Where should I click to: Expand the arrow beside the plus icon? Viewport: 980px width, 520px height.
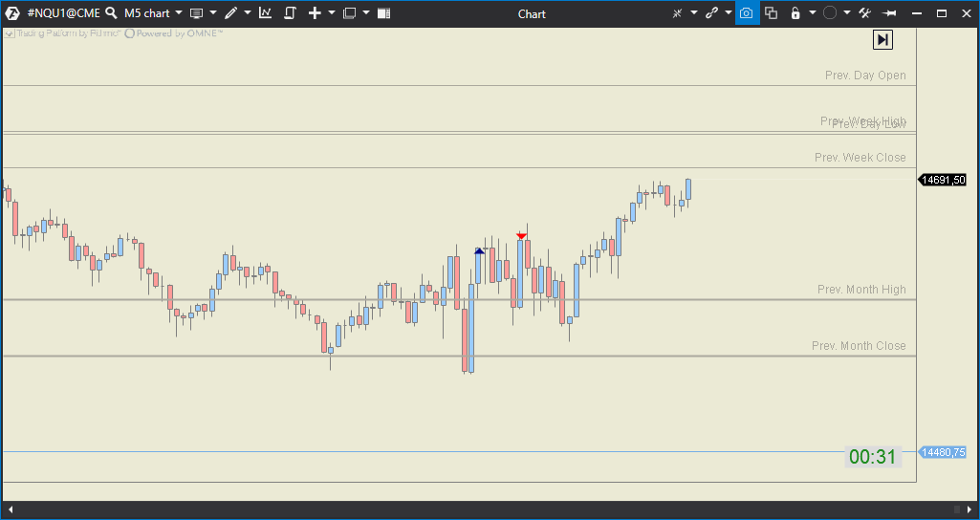tap(332, 13)
